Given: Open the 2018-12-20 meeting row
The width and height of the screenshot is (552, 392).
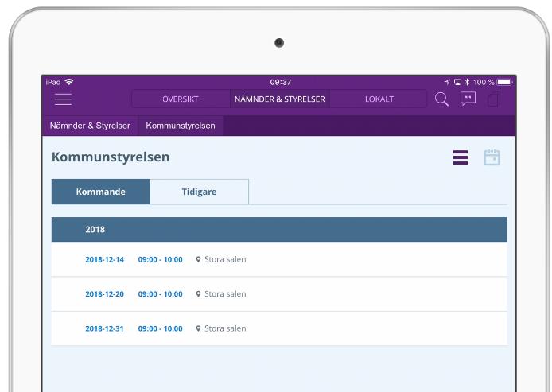Looking at the screenshot, I should click(279, 294).
